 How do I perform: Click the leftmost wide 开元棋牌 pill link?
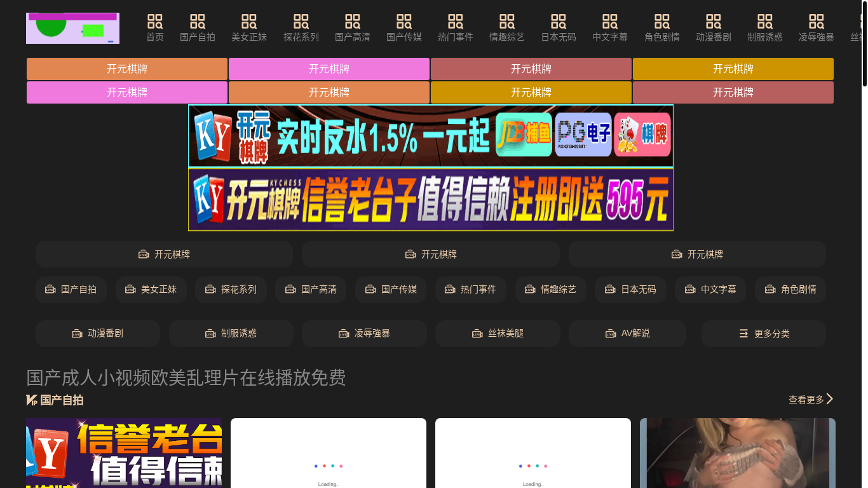point(164,254)
